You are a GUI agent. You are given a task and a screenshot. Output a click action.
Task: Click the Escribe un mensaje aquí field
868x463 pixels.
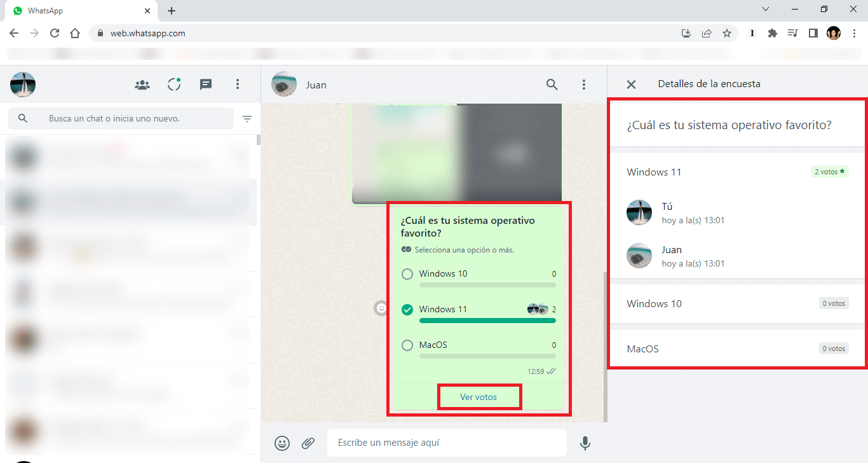coord(447,443)
